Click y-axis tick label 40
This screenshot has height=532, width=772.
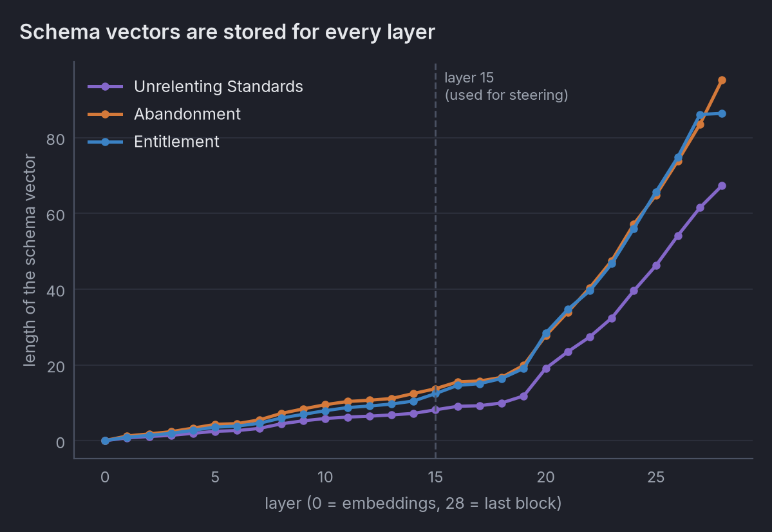[55, 291]
